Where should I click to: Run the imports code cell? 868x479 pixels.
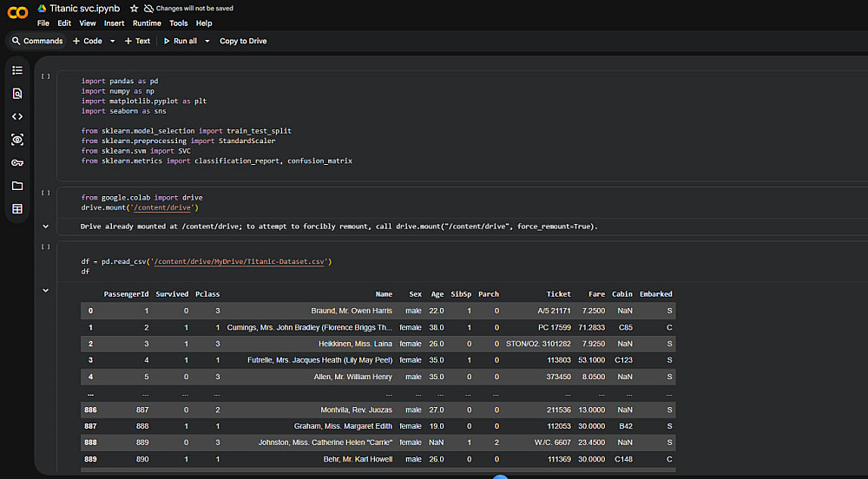(x=46, y=76)
